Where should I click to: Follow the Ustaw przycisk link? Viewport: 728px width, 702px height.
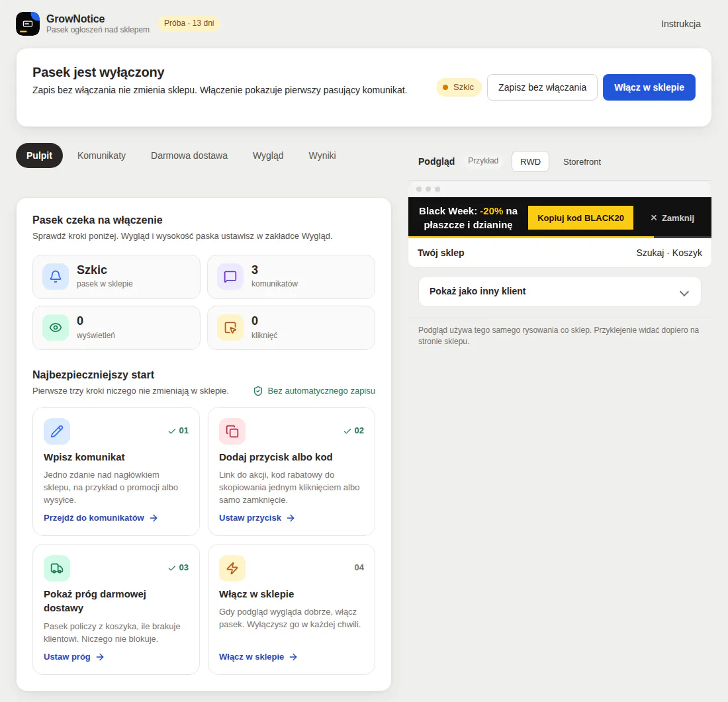pyautogui.click(x=257, y=518)
